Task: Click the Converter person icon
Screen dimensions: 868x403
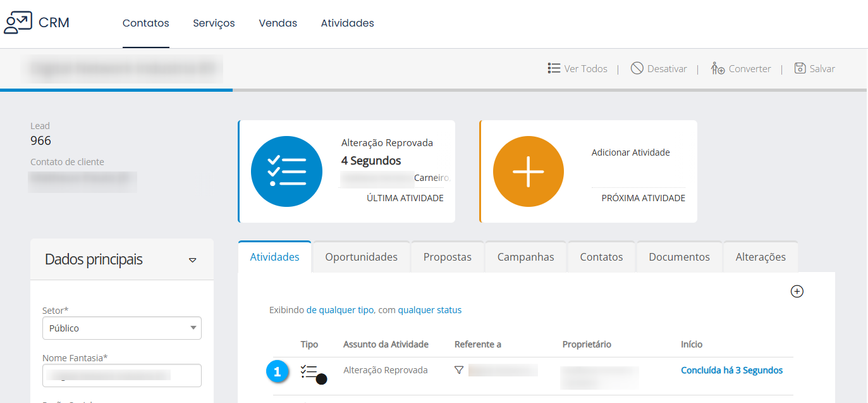Action: tap(718, 68)
